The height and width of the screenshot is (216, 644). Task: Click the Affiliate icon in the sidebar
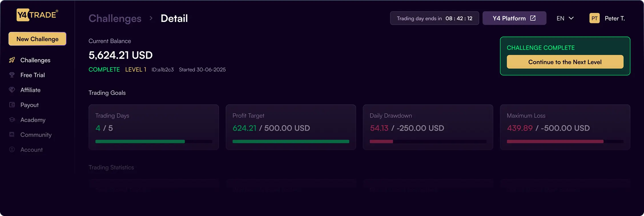[x=12, y=90]
